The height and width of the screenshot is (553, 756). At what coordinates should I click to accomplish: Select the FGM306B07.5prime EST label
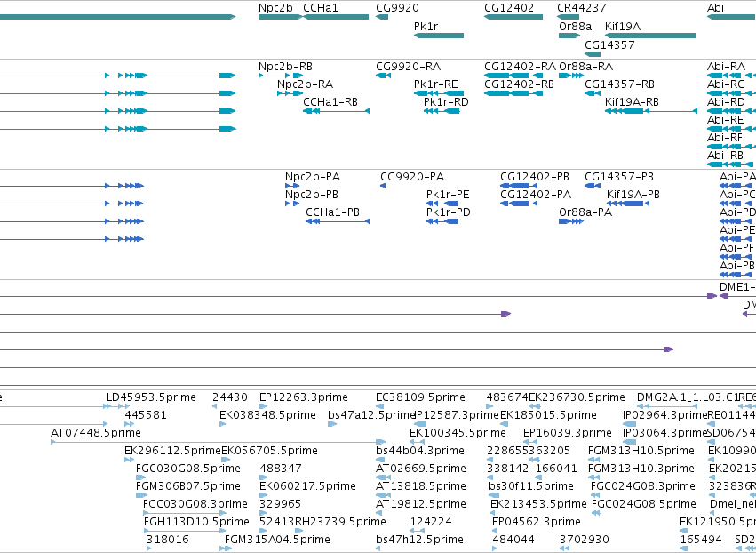tap(188, 487)
